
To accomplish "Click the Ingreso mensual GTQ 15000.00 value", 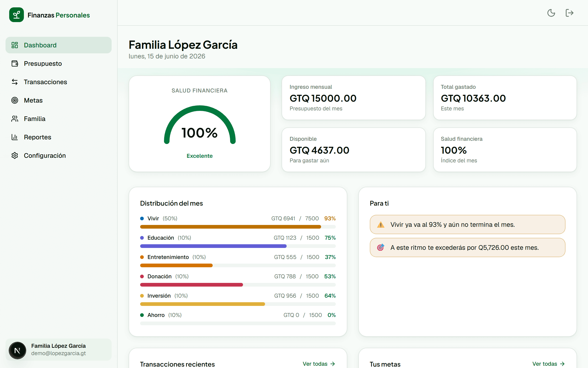I will pos(323,98).
